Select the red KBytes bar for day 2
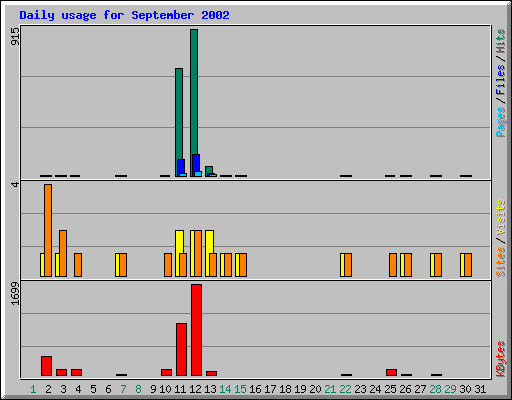Image resolution: width=512 pixels, height=400 pixels. coord(46,366)
